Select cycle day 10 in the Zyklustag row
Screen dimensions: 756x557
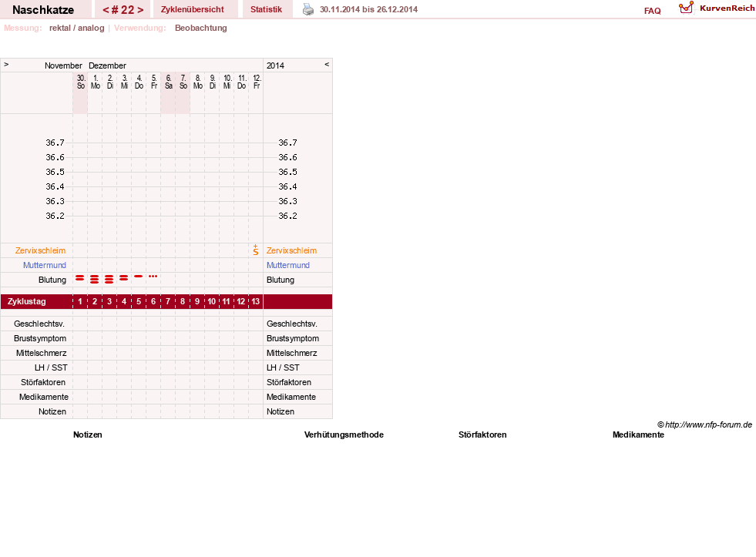[212, 302]
